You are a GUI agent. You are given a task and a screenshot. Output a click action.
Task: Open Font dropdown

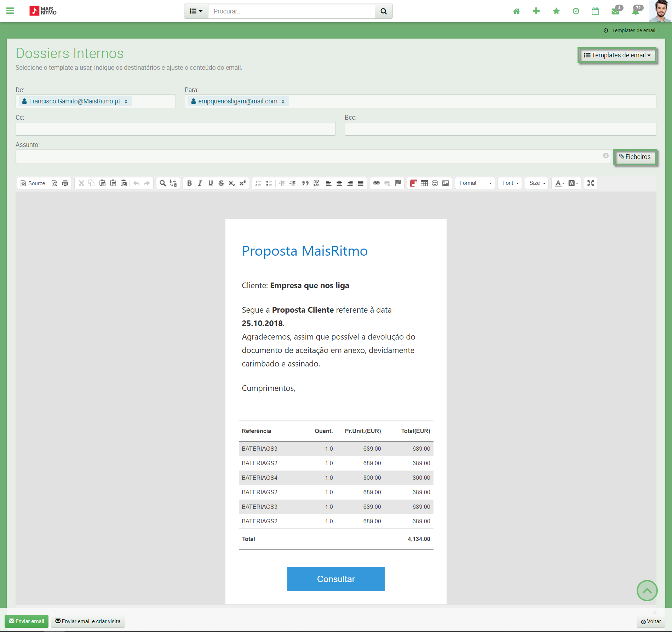coord(510,183)
